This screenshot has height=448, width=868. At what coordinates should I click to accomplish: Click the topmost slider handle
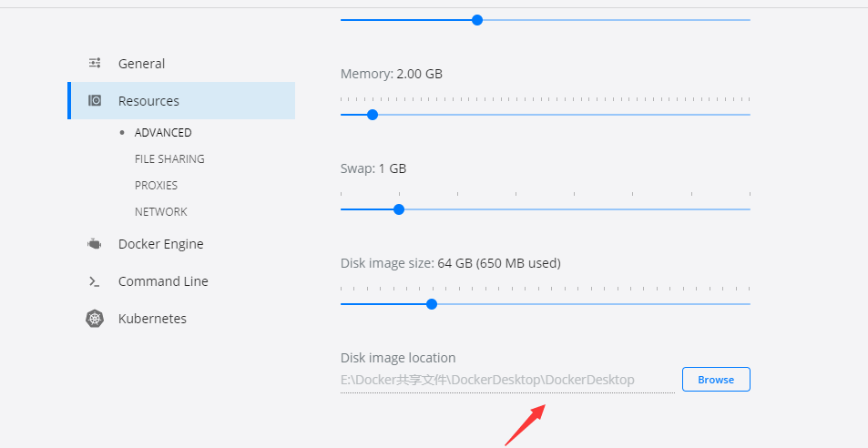[476, 20]
